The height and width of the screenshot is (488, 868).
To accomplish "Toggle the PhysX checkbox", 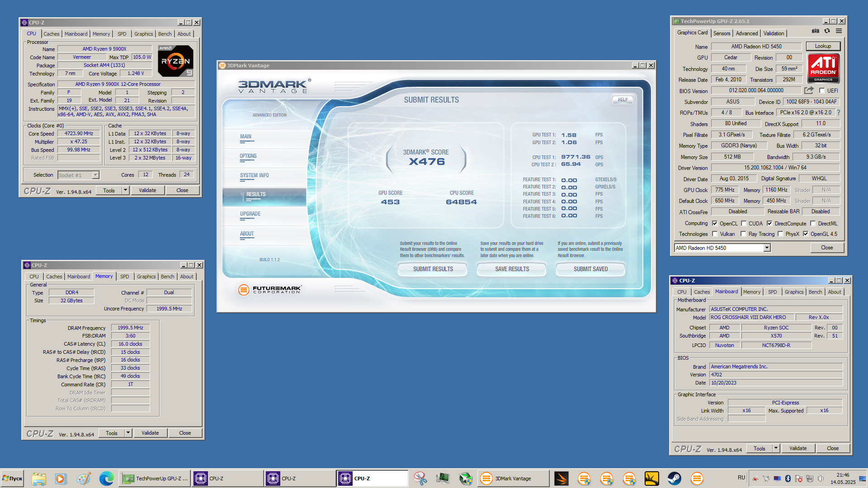I will 780,234.
